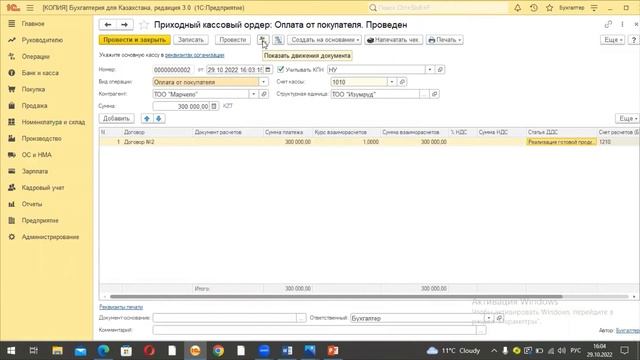Click the forward navigation arrow
The image size is (640, 360).
pos(124,25)
